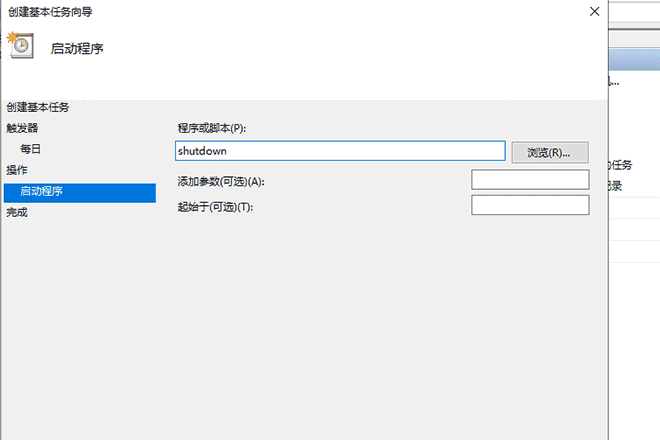The image size is (660, 440).
Task: Click the 创建基本任务向导 window title
Action: [50, 12]
